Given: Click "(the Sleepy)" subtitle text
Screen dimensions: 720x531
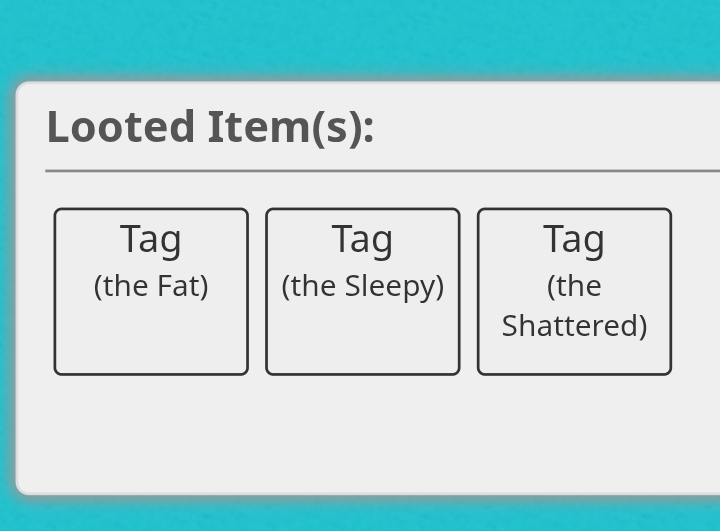Looking at the screenshot, I should click(363, 287).
